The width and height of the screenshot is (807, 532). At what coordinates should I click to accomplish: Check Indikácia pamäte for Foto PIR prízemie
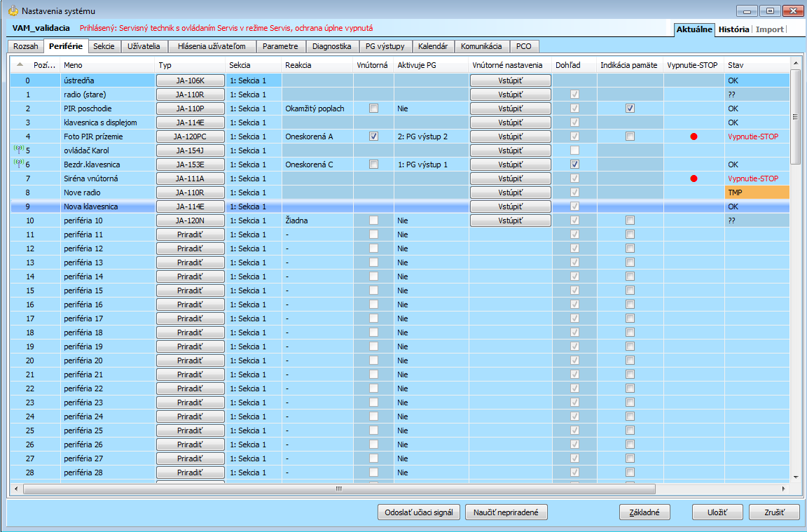tap(630, 136)
